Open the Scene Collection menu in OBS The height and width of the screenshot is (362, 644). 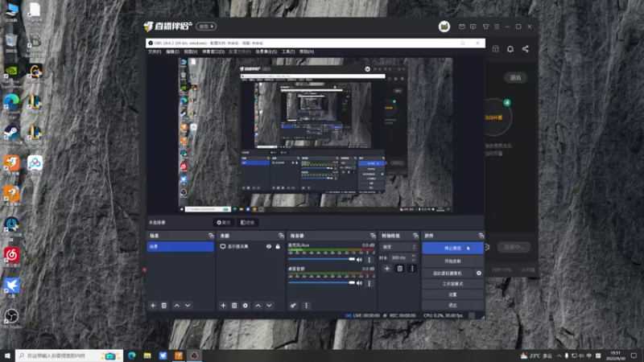point(266,51)
